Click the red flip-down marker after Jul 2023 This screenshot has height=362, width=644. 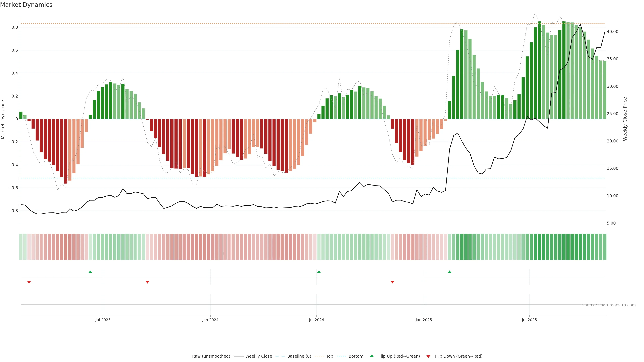tap(147, 282)
